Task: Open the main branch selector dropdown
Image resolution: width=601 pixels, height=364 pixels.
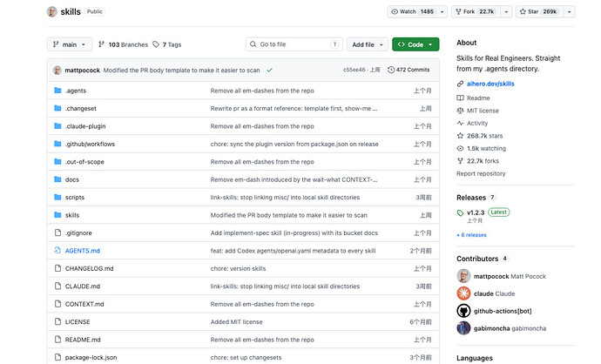Action: point(70,44)
